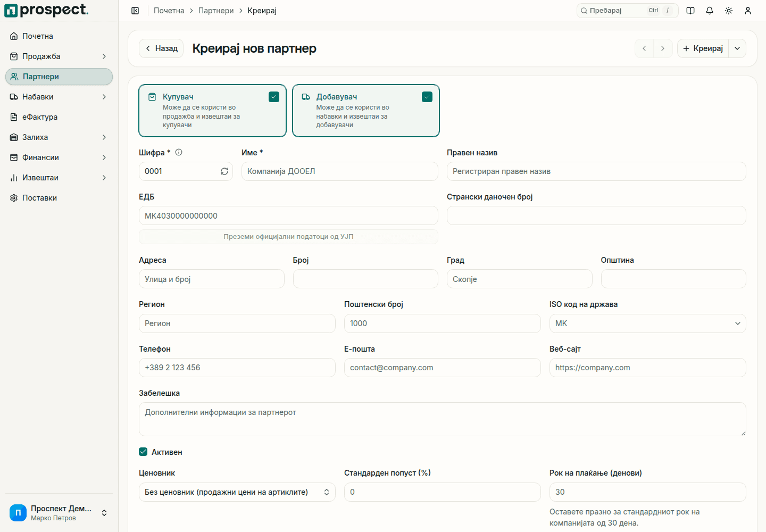
Task: Go to Почетна in sidebar
Action: click(x=59, y=36)
